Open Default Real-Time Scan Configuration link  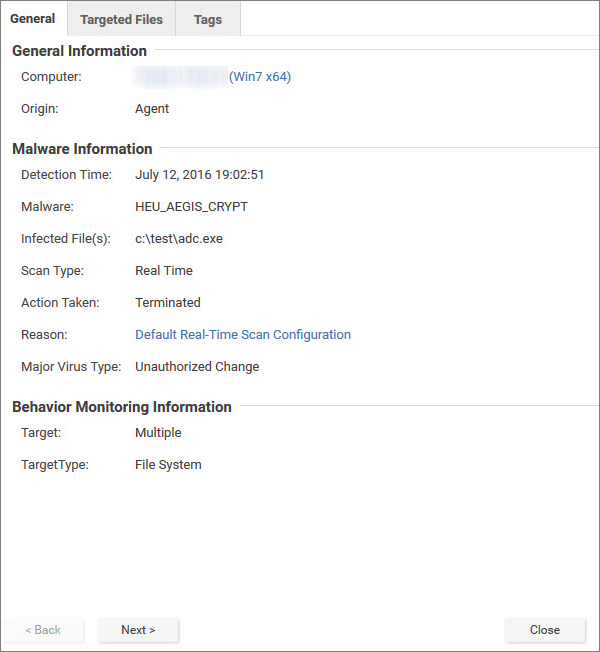[x=243, y=335]
